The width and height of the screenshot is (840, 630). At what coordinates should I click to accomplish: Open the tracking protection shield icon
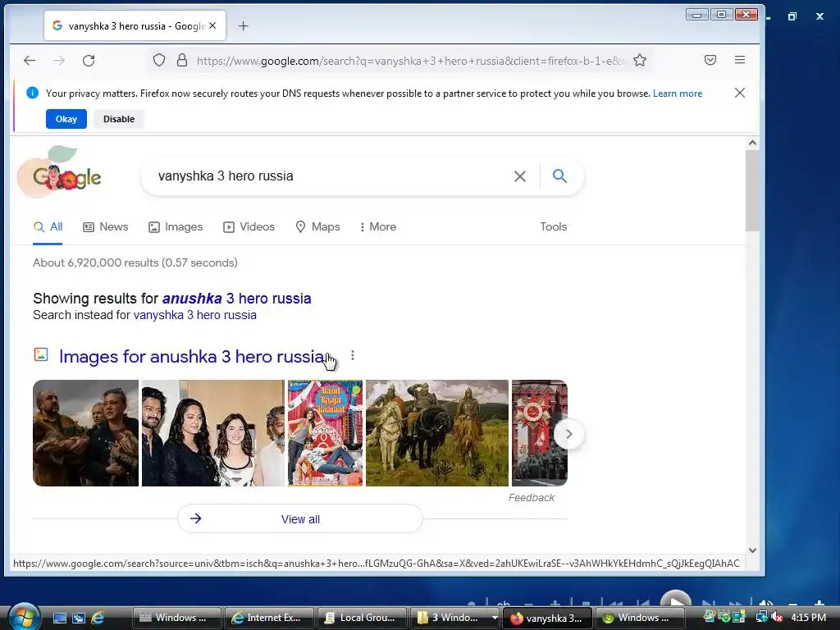point(159,60)
